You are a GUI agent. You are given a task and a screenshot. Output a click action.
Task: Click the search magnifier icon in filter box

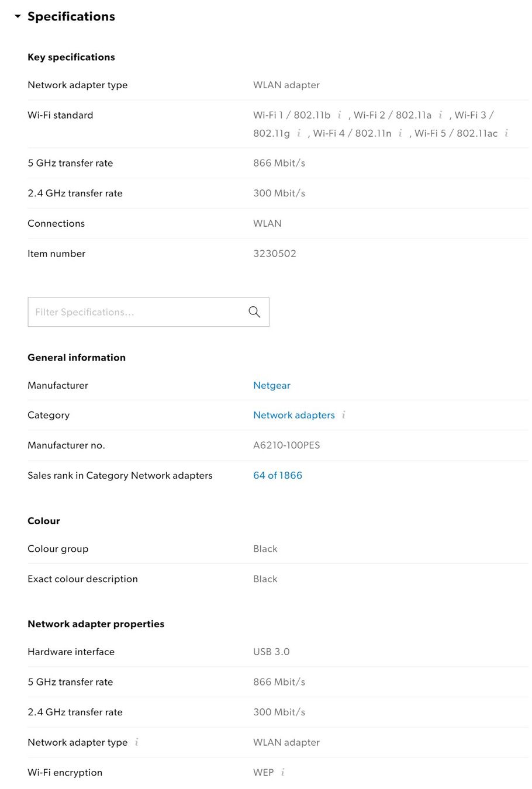(x=254, y=312)
